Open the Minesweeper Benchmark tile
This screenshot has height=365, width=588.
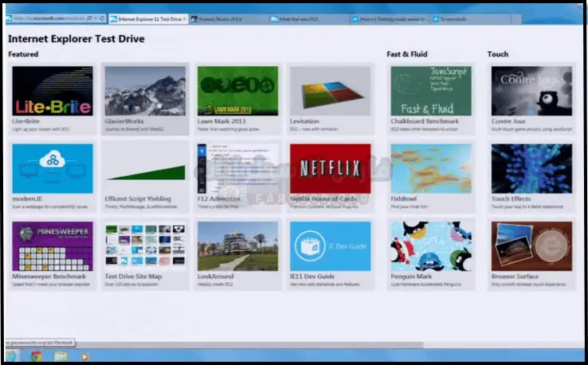coord(53,245)
